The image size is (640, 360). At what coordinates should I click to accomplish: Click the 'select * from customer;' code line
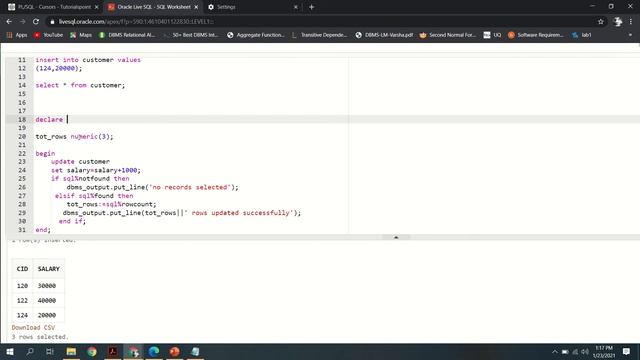[80, 85]
